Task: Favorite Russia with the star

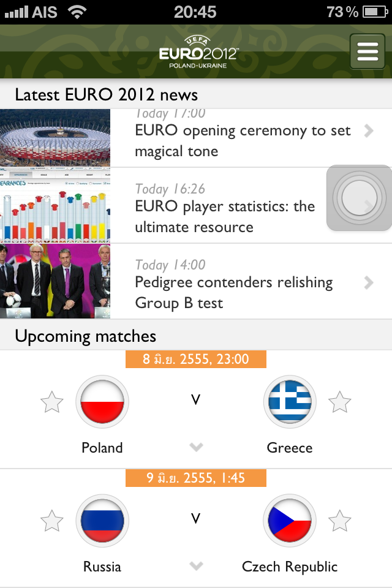Action: pos(52,521)
